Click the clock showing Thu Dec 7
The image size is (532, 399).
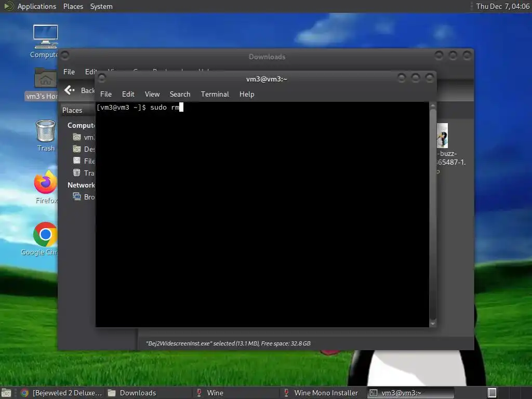click(502, 6)
